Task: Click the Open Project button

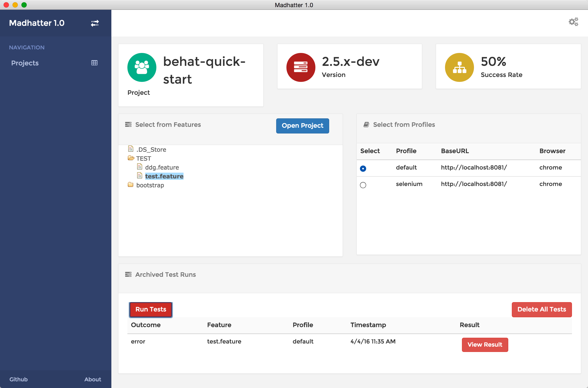Action: coord(302,126)
